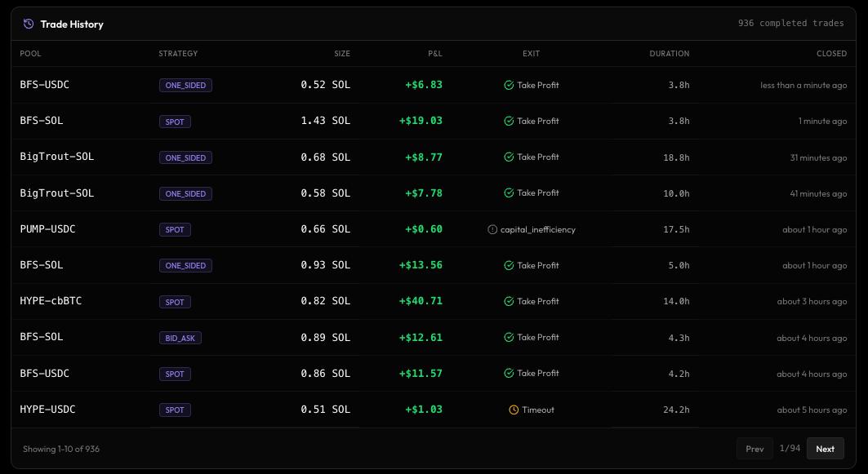Screen dimensions: 868x474
Task: Click Take Profit check icon for +$12.61 trade
Action: point(509,338)
